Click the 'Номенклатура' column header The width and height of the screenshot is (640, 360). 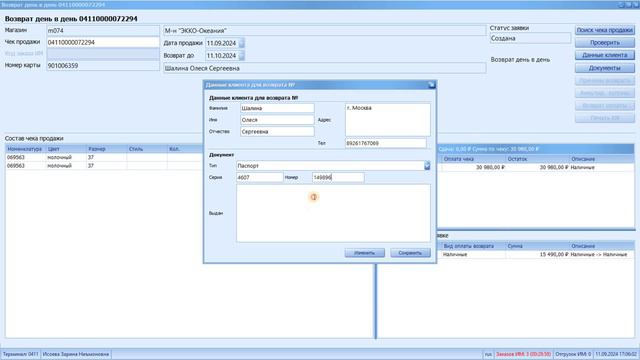[x=25, y=149]
